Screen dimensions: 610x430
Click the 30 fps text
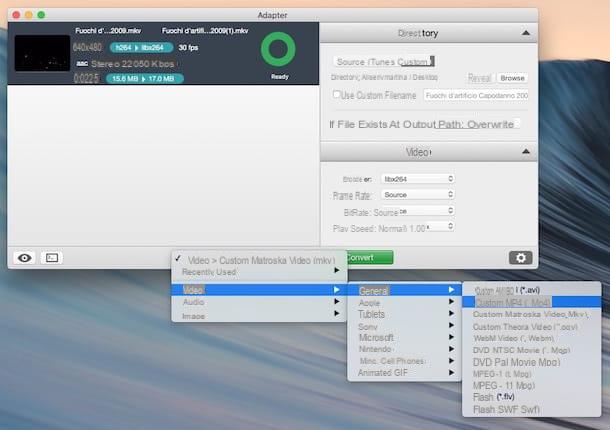188,47
